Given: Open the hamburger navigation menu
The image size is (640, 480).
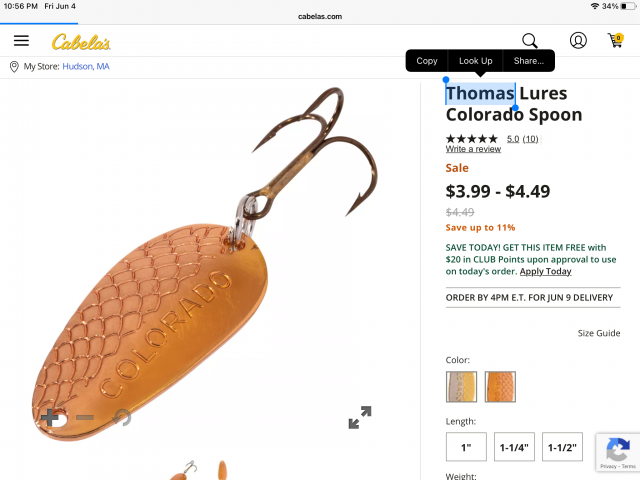Looking at the screenshot, I should coord(21,40).
